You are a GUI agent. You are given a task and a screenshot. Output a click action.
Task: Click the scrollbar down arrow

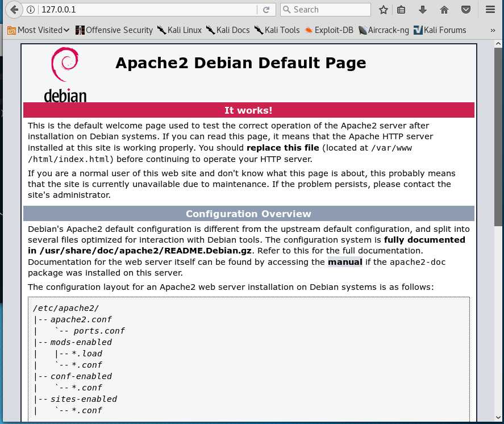498,418
